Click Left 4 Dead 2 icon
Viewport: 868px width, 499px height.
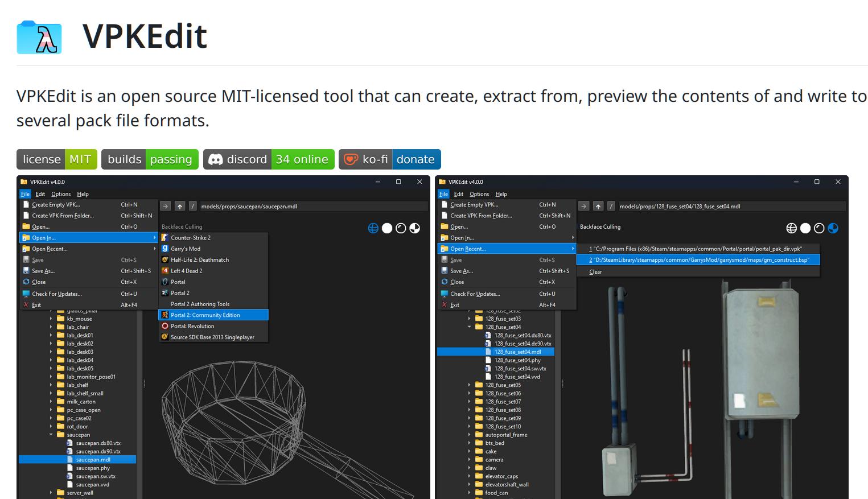point(165,271)
